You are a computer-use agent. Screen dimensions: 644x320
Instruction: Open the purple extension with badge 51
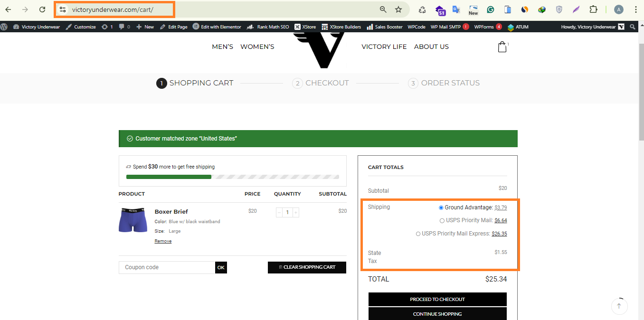[x=440, y=10]
